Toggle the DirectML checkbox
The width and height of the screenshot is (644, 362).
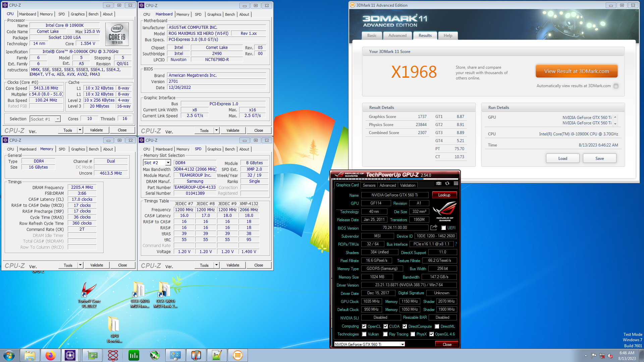coord(437,326)
